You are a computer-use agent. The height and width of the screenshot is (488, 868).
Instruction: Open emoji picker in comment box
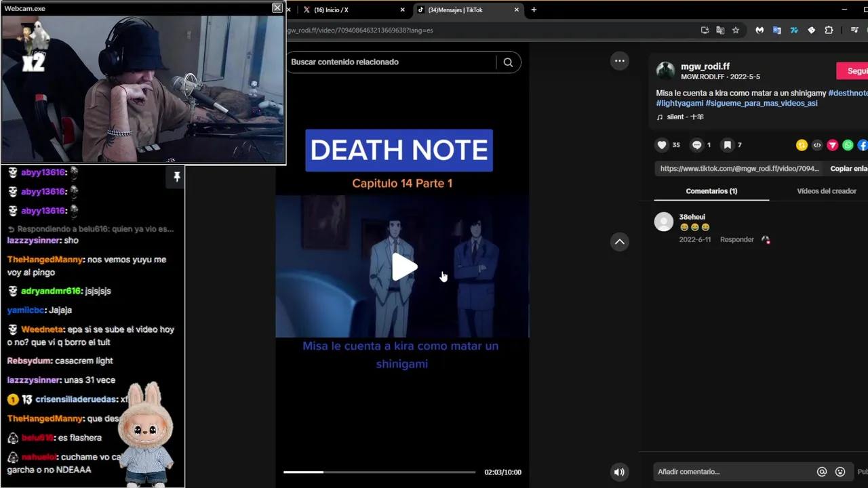click(840, 472)
